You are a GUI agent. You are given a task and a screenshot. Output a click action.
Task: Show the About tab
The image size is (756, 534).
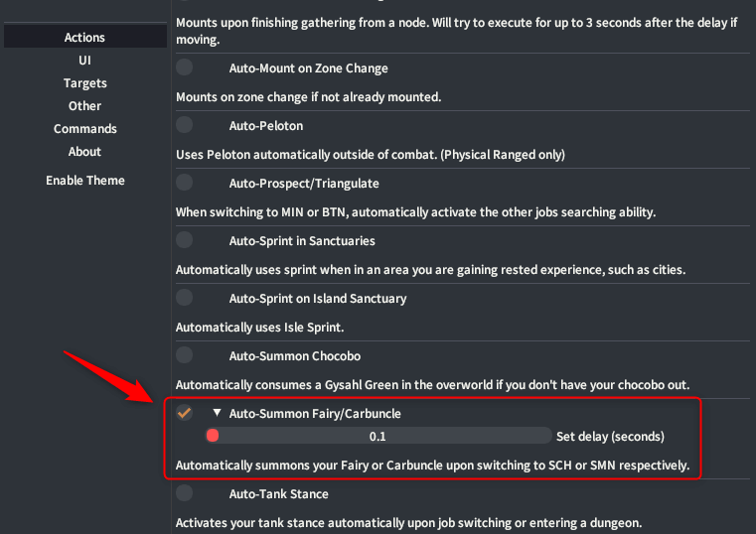coord(84,152)
